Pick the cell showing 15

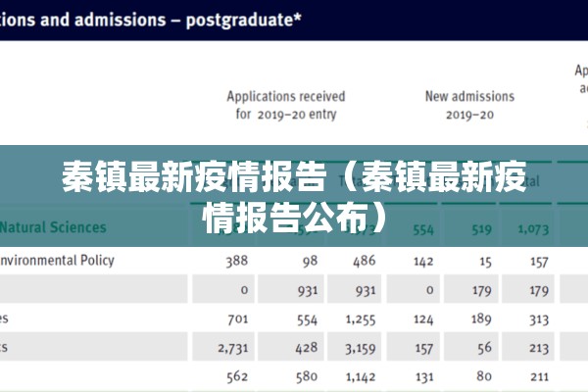pos(485,262)
